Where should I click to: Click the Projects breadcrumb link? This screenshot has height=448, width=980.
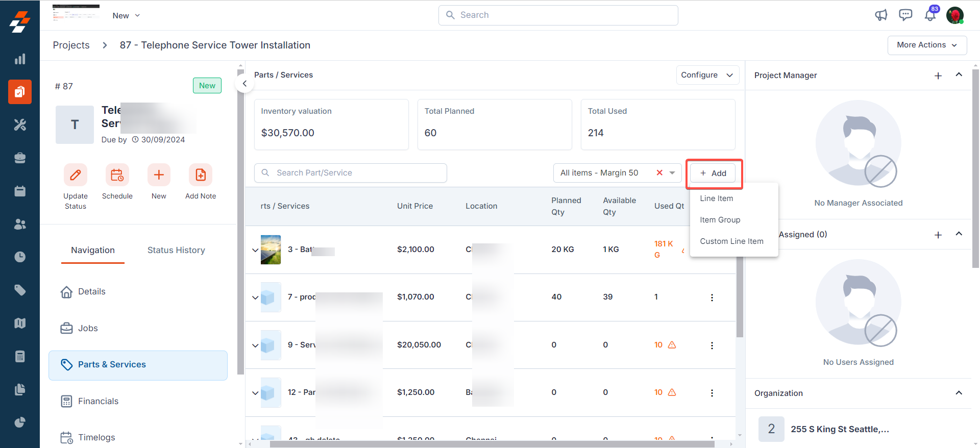pos(71,45)
